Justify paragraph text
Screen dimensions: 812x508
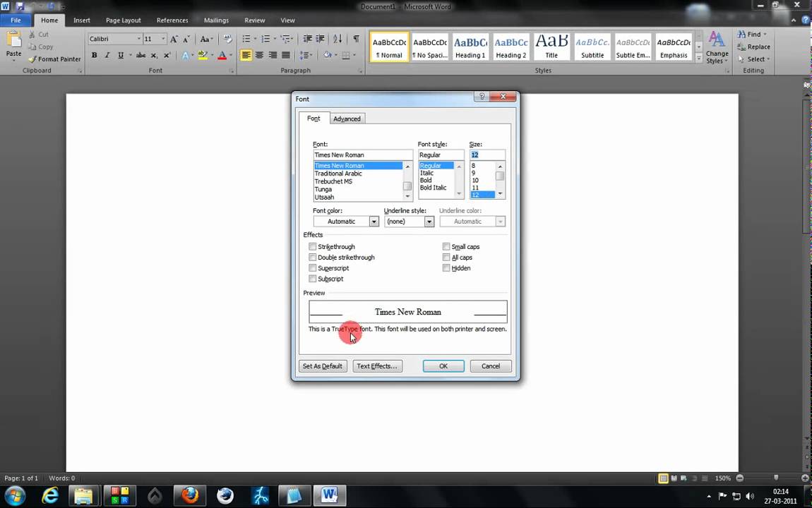(286, 55)
